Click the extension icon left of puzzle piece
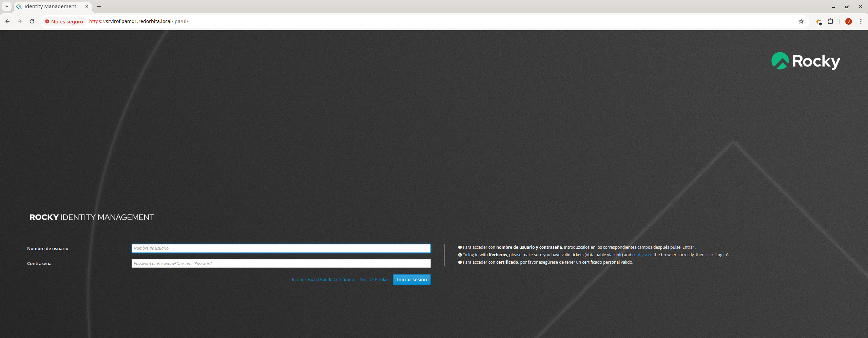The width and height of the screenshot is (868, 338). click(818, 22)
